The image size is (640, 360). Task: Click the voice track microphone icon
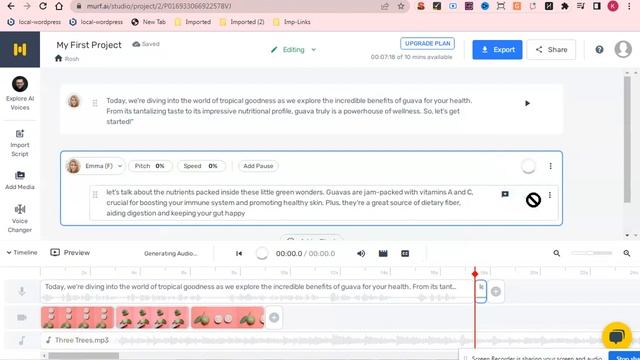pyautogui.click(x=22, y=291)
